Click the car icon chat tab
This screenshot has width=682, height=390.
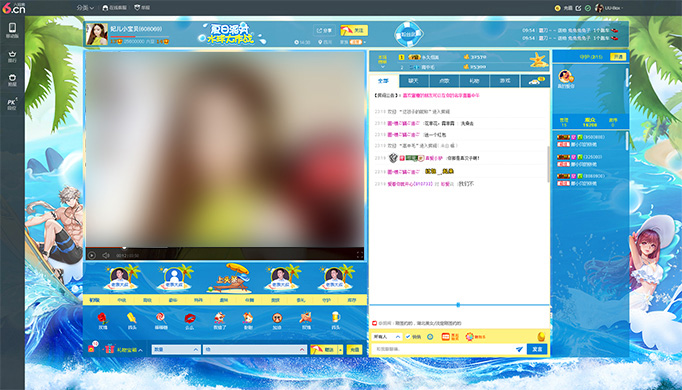tap(535, 81)
